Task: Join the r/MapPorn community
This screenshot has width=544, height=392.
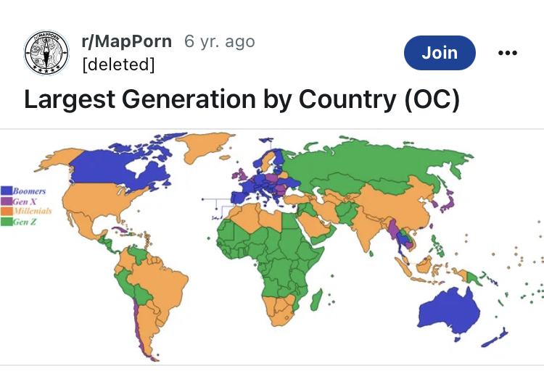Action: (x=440, y=53)
